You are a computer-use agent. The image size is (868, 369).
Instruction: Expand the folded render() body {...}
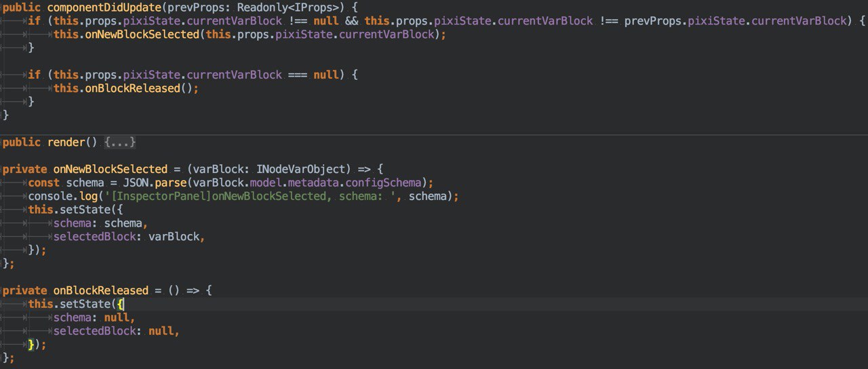click(120, 142)
